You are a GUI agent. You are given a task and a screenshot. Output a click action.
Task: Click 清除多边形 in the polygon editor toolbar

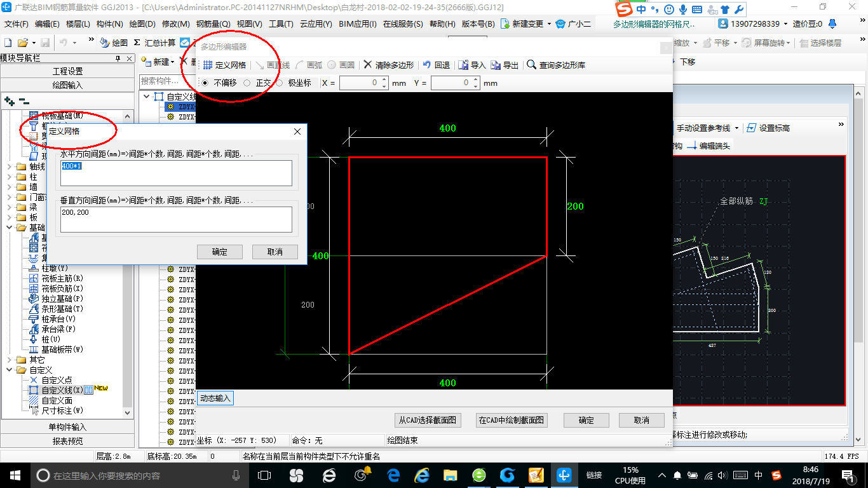(388, 65)
